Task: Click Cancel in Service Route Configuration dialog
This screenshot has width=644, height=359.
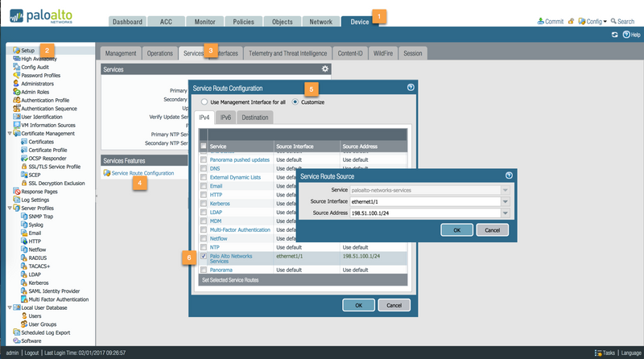Action: pyautogui.click(x=394, y=305)
